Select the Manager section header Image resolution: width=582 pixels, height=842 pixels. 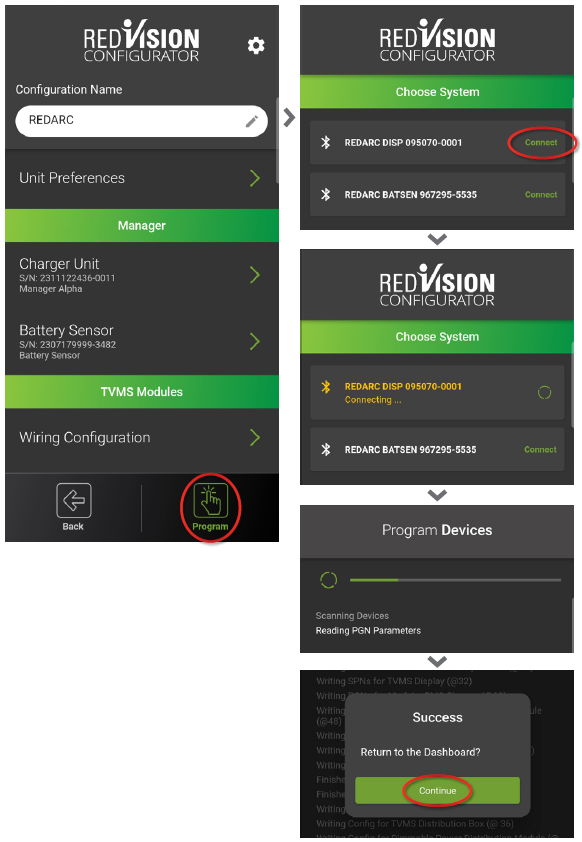tap(142, 226)
